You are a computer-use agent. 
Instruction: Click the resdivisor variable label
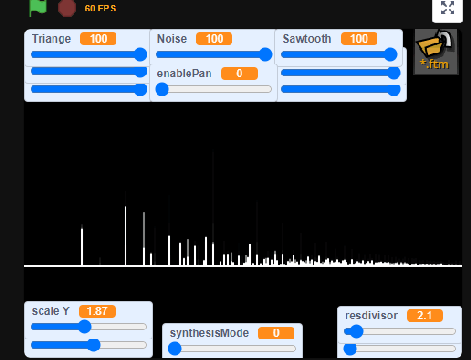[371, 315]
